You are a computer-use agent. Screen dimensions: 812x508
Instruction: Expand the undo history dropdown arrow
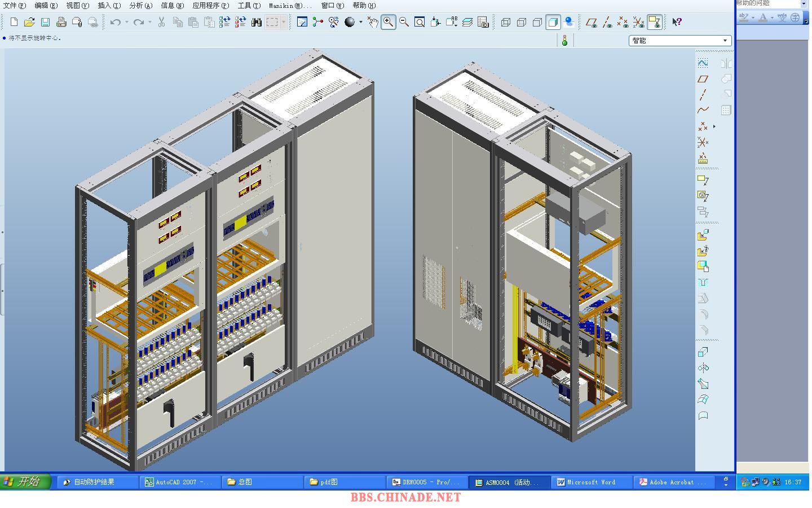click(126, 22)
